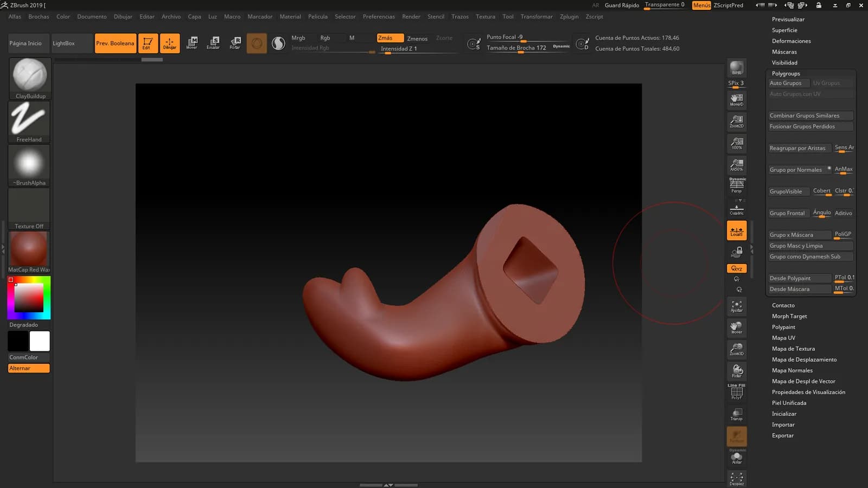
Task: Click the Zoom3D navigation icon
Action: [x=737, y=350]
